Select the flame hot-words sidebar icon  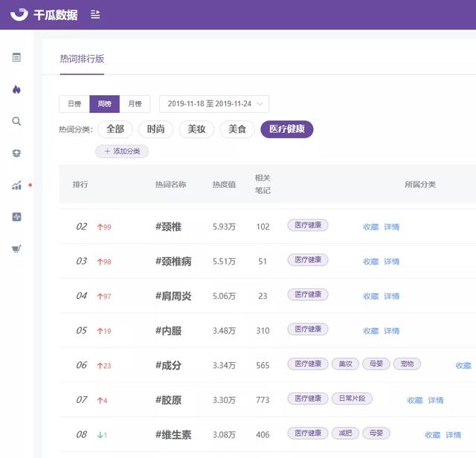pyautogui.click(x=16, y=89)
